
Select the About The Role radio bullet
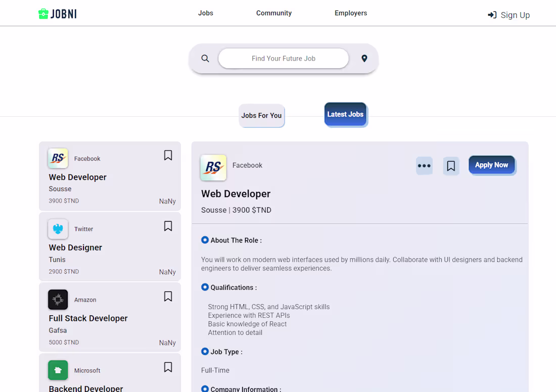(205, 240)
